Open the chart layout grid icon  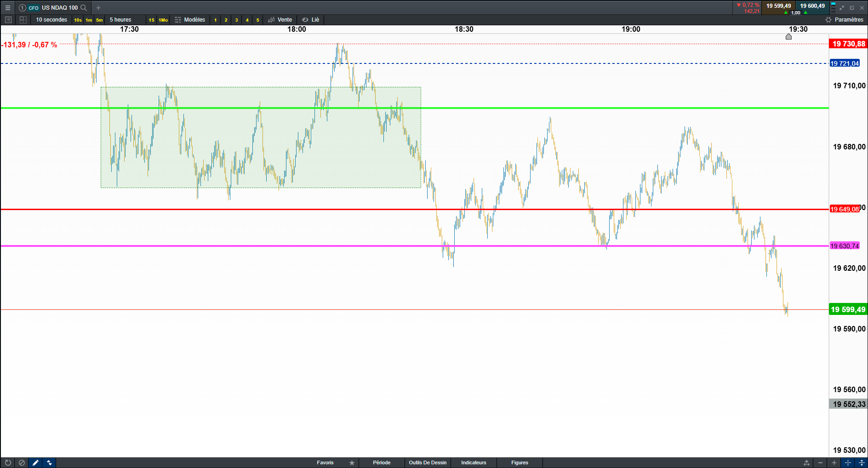point(23,20)
